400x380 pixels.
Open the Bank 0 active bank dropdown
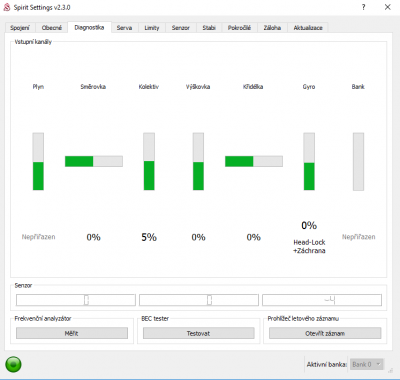coord(367,364)
